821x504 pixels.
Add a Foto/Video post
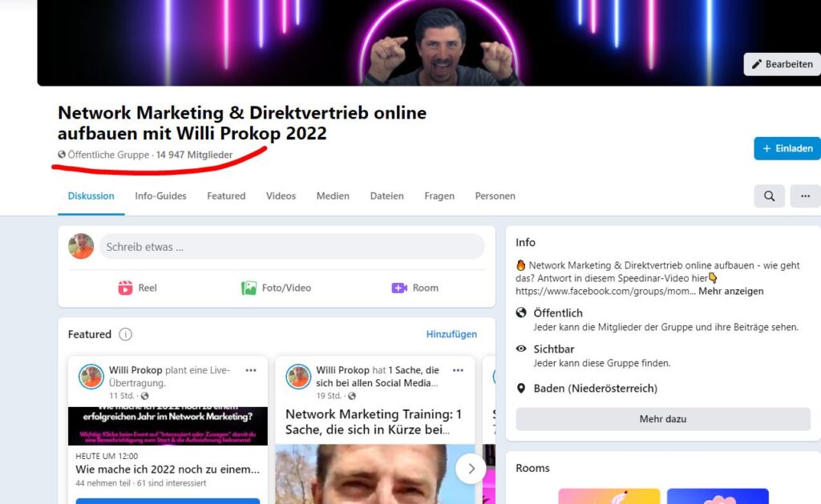click(x=276, y=288)
